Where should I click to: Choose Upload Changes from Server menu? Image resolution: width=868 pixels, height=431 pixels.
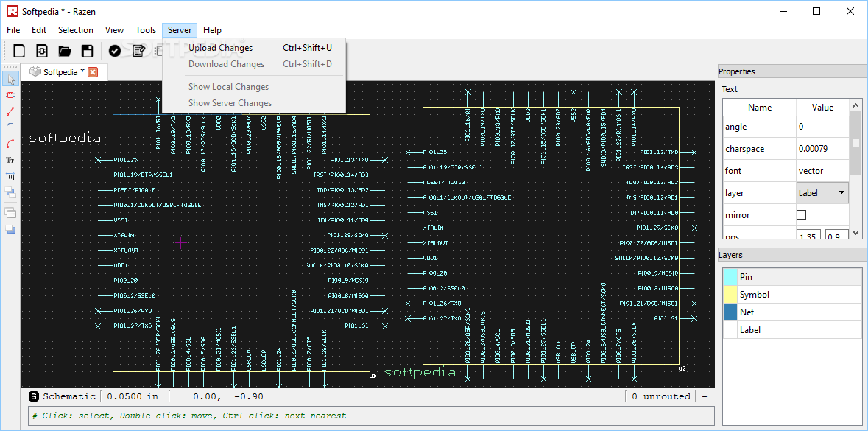point(254,48)
